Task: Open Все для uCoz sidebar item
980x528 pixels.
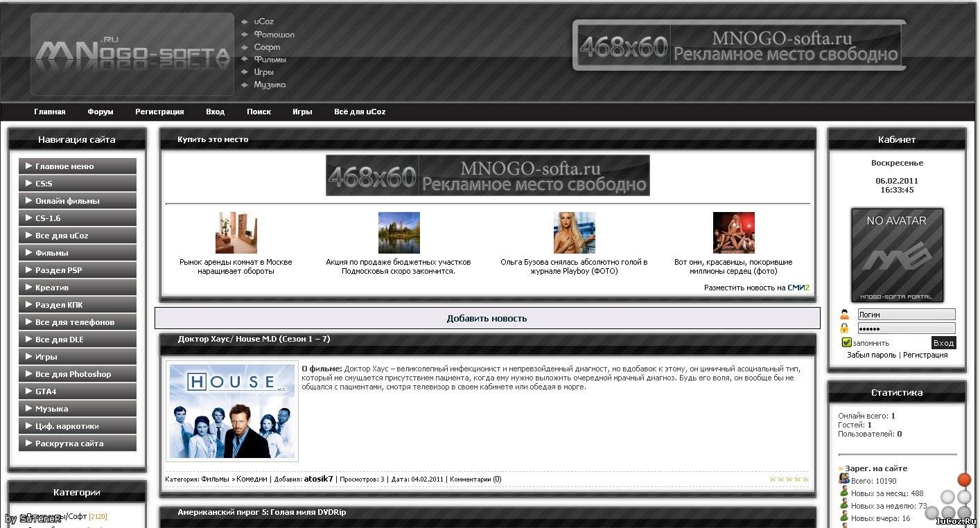Action: click(78, 236)
